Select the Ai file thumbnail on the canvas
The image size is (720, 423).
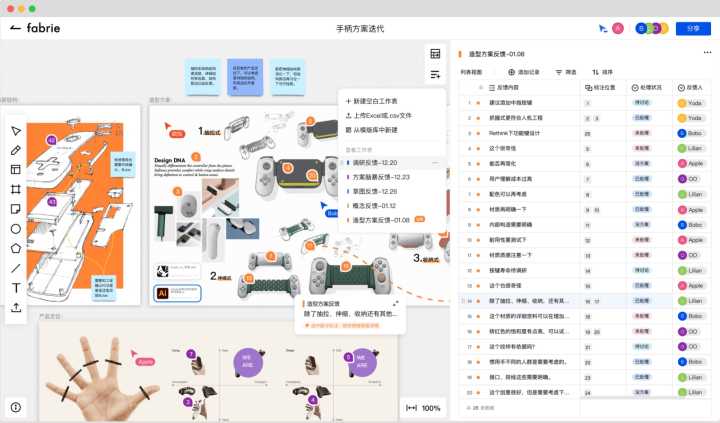pyautogui.click(x=177, y=293)
